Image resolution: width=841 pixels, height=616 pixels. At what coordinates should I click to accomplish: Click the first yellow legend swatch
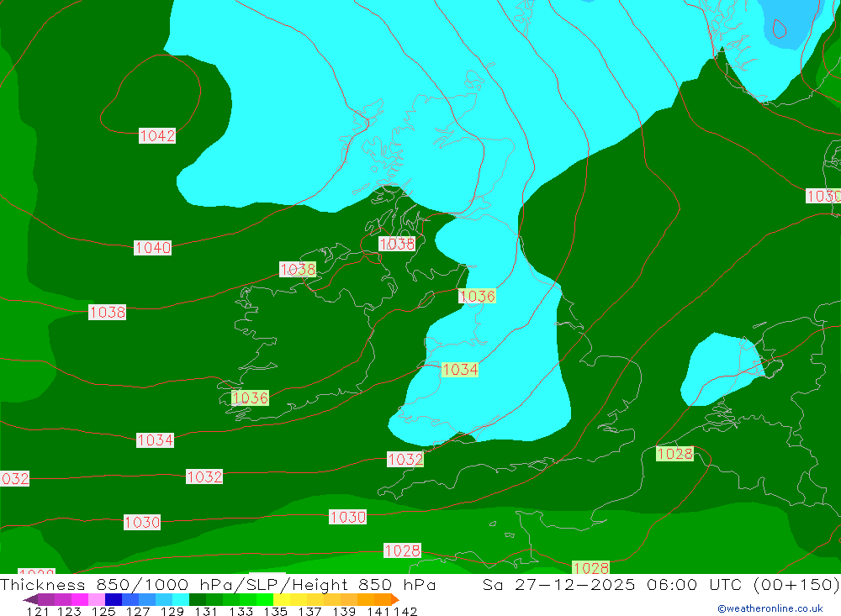(282, 599)
